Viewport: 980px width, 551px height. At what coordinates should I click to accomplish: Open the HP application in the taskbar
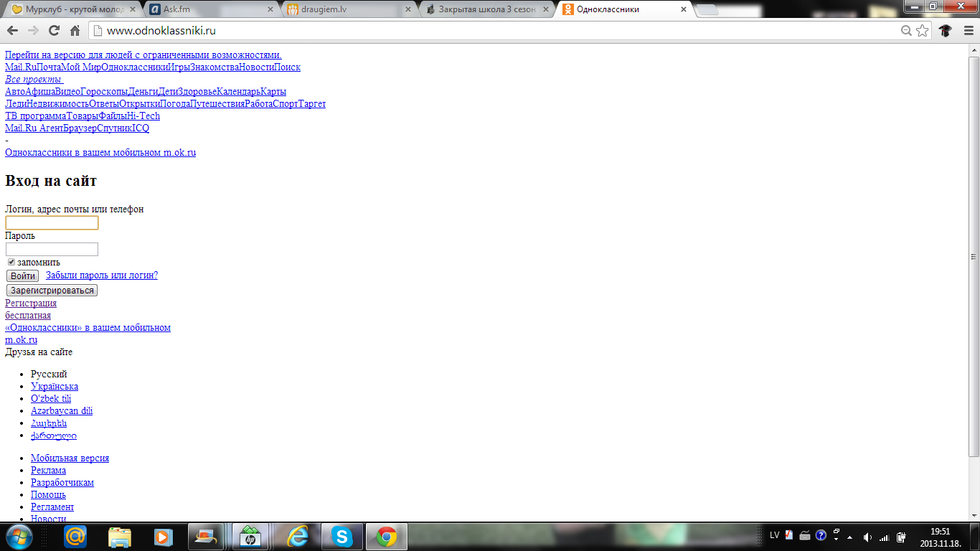coord(250,537)
